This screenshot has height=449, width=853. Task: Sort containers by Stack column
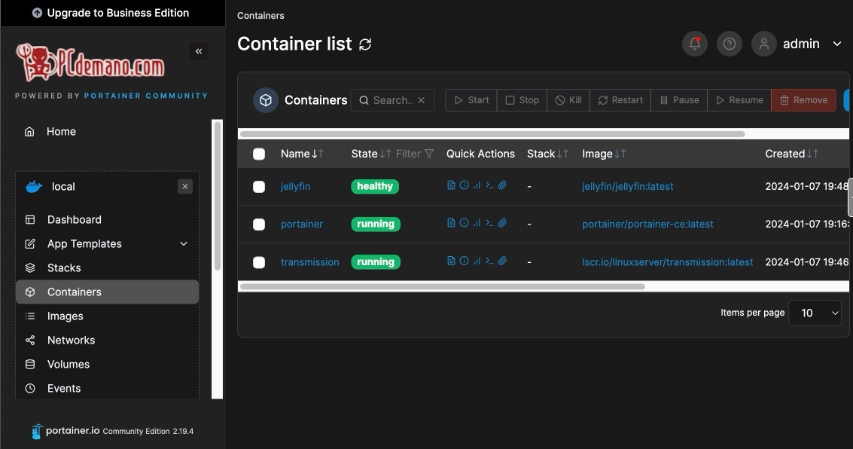(548, 154)
